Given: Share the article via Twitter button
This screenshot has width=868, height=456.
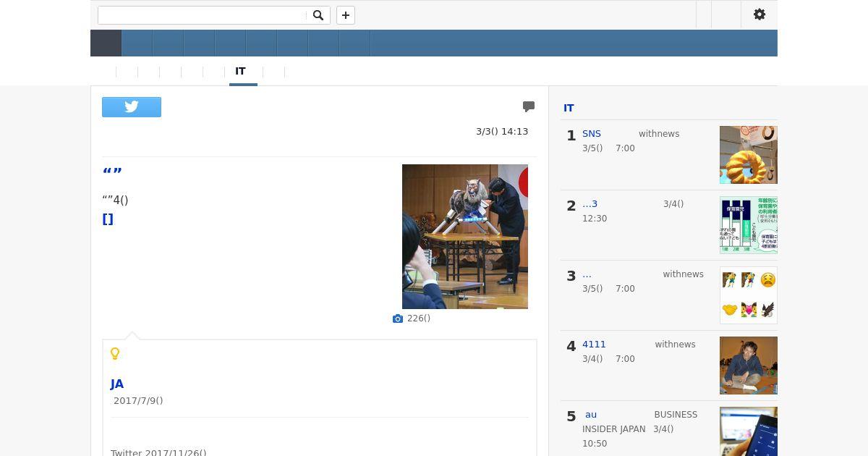Looking at the screenshot, I should (x=132, y=107).
